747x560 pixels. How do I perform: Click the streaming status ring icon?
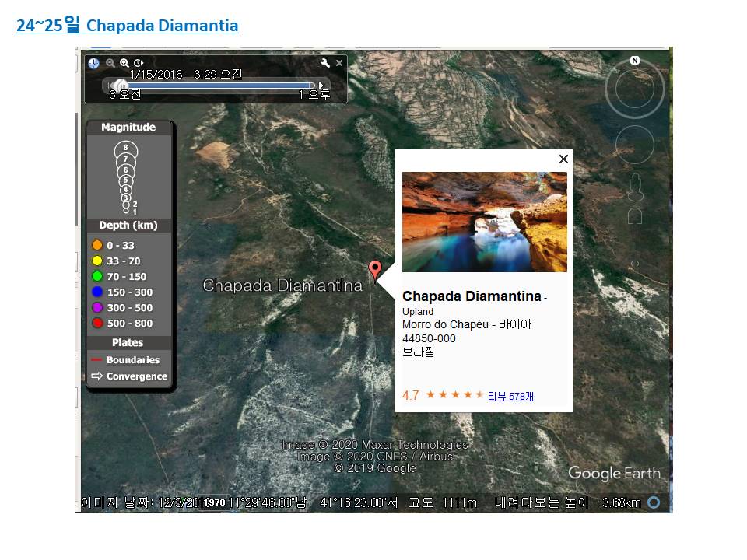[654, 502]
